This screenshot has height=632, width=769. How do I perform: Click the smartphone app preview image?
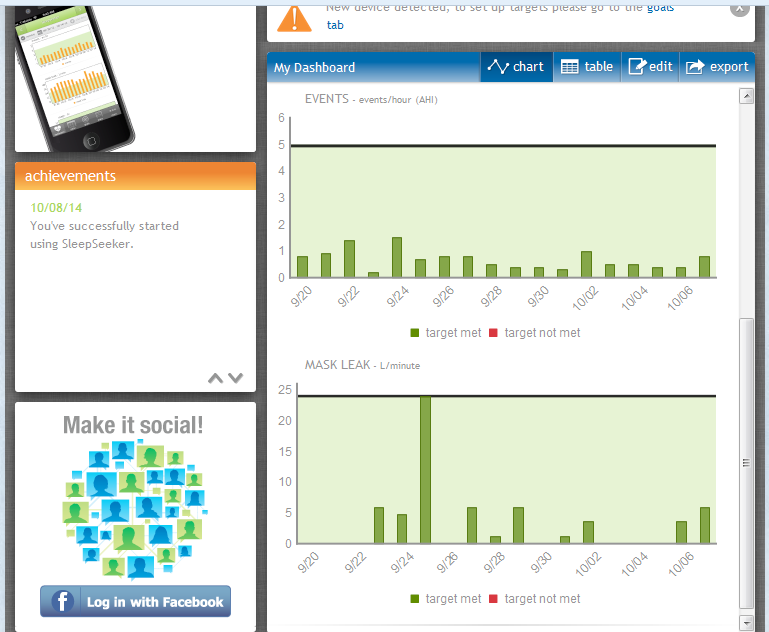click(74, 78)
